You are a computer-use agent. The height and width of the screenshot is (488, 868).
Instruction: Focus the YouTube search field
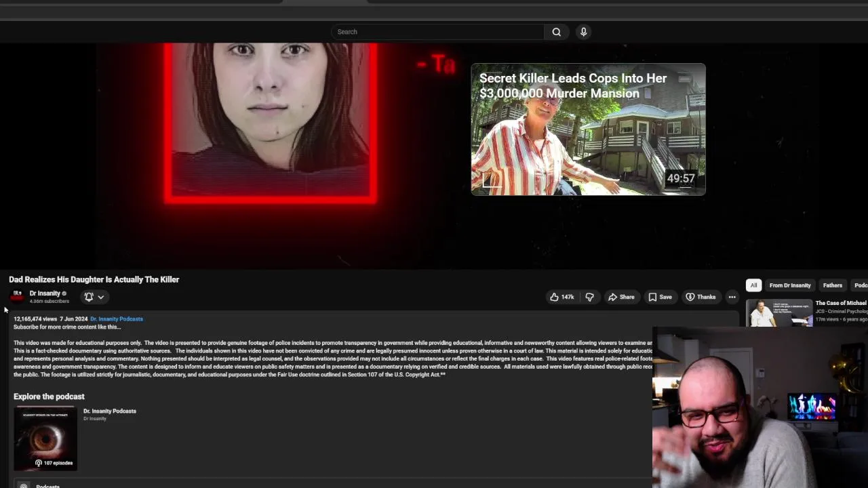437,32
